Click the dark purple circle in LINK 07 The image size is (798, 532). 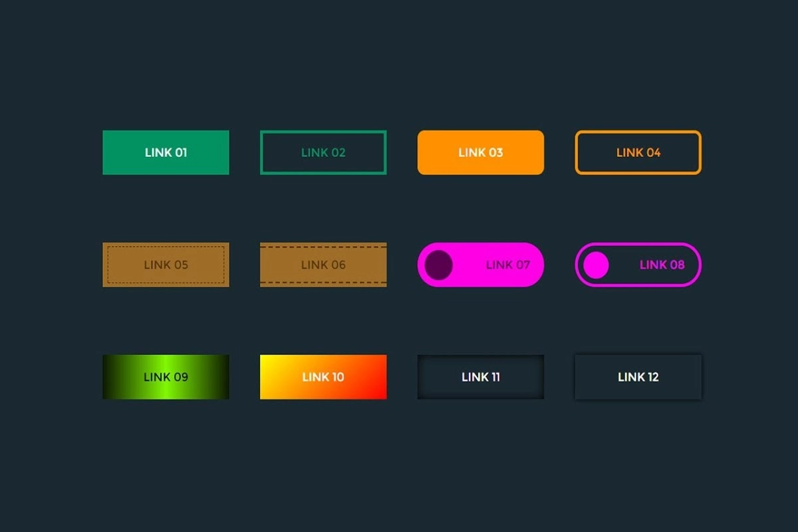[x=439, y=265]
